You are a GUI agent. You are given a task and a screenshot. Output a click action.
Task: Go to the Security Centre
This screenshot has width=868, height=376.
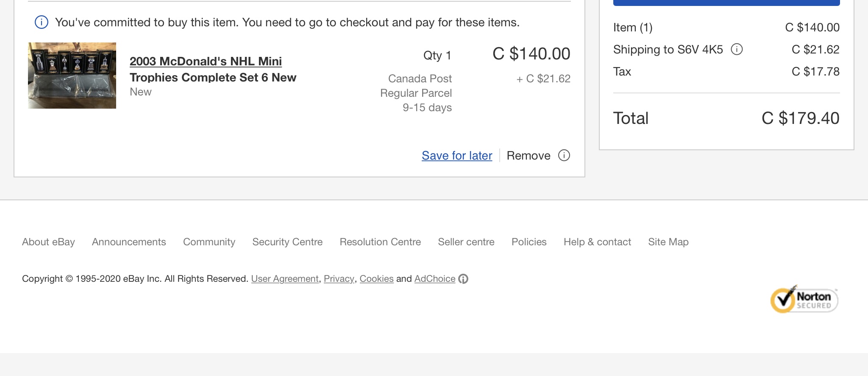287,242
